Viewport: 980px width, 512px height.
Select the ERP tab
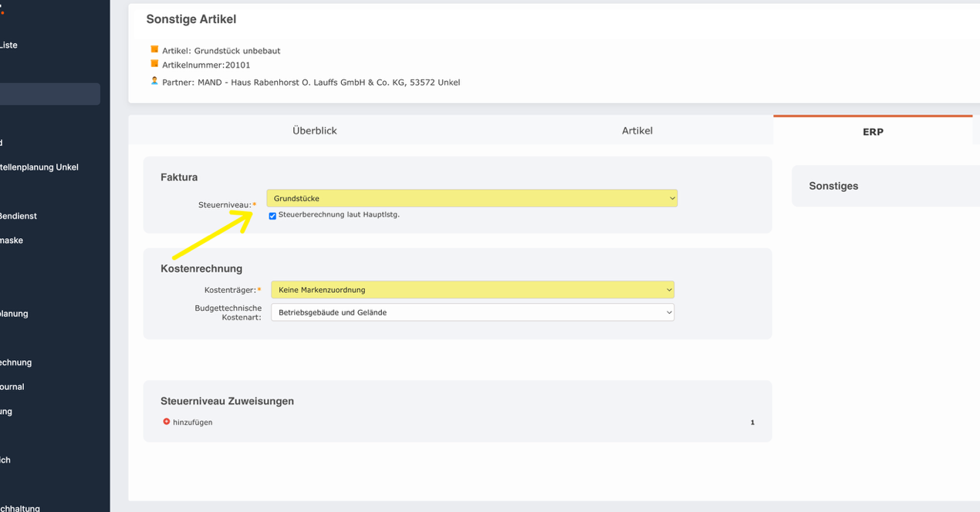[x=872, y=132]
